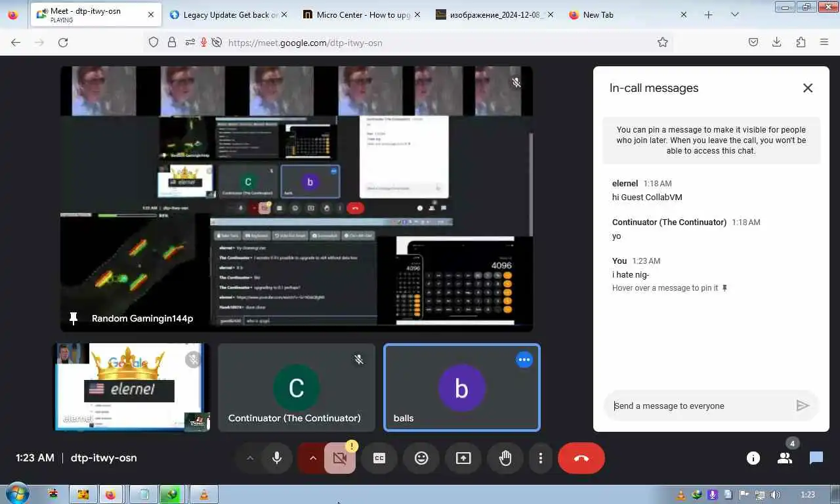Viewport: 840px width, 504px height.
Task: Click the elernel sender name in chat
Action: click(x=625, y=184)
